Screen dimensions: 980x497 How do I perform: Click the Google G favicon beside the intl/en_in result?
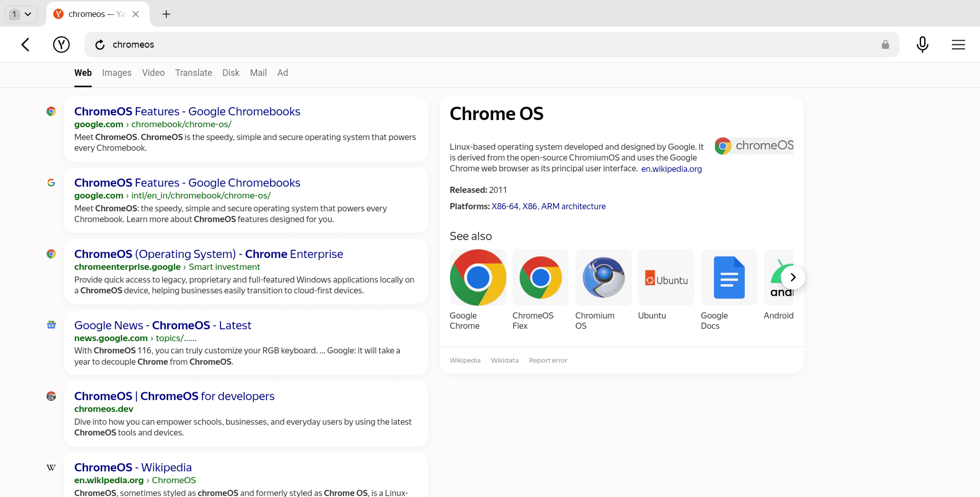(x=51, y=183)
